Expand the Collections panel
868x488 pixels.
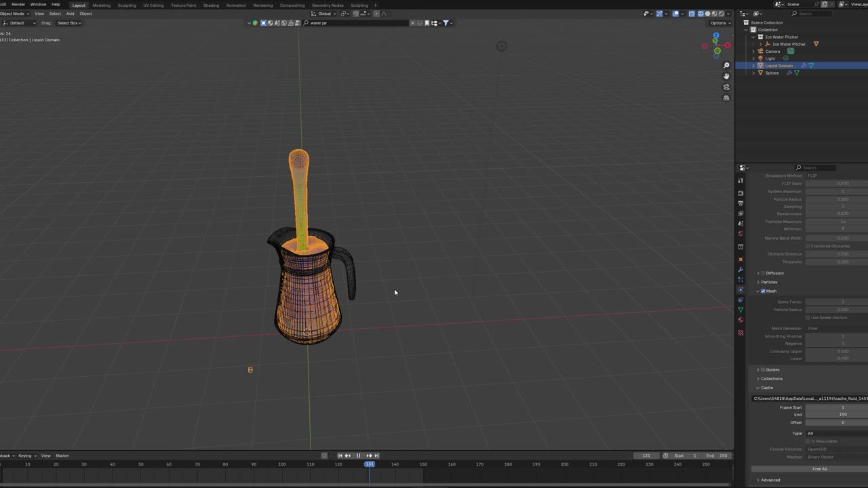758,379
